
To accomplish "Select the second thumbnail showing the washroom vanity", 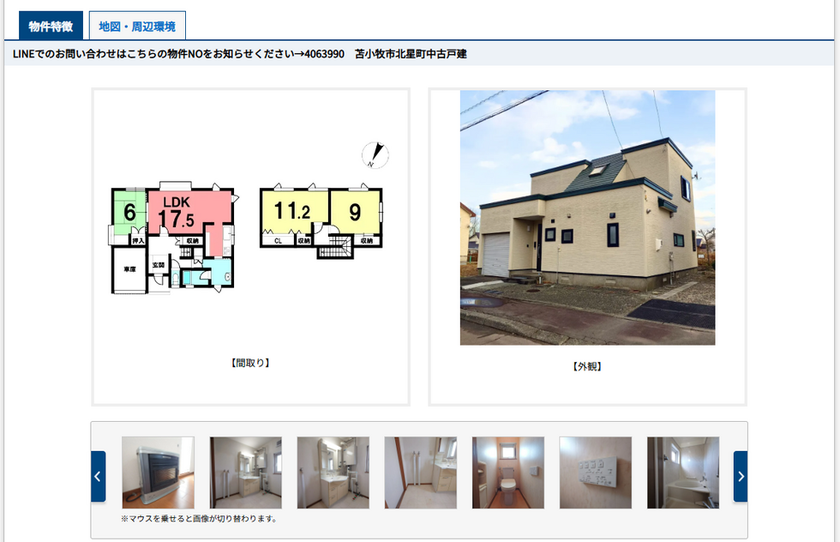I will pos(245,473).
